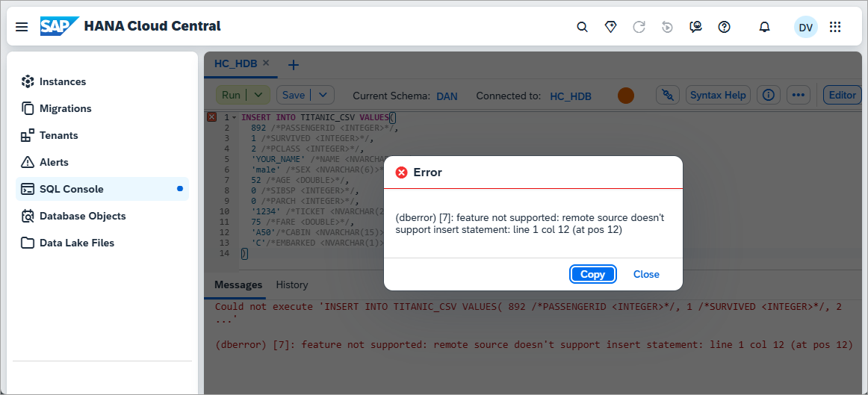The image size is (868, 395).
Task: Open notifications bell
Action: (764, 27)
